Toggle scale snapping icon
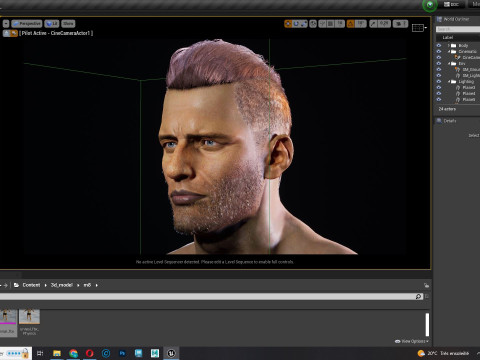Screen dimensions: 480x360 pyautogui.click(x=373, y=24)
